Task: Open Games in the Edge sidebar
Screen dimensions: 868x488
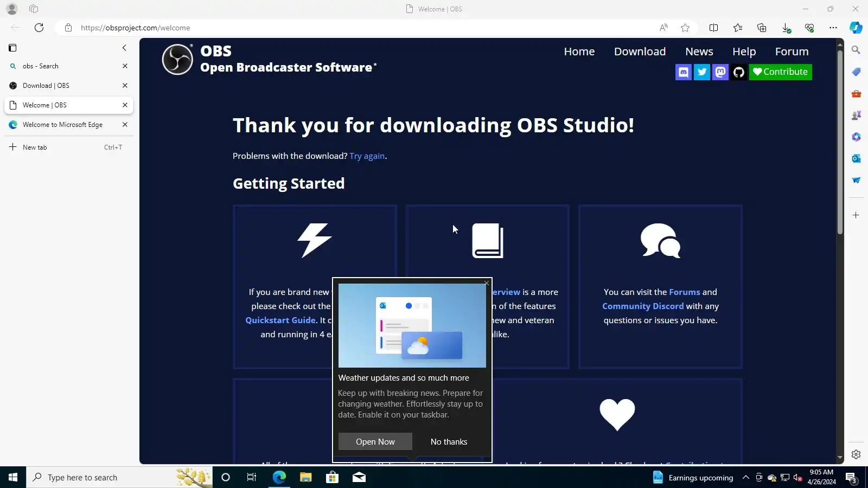Action: click(x=856, y=115)
